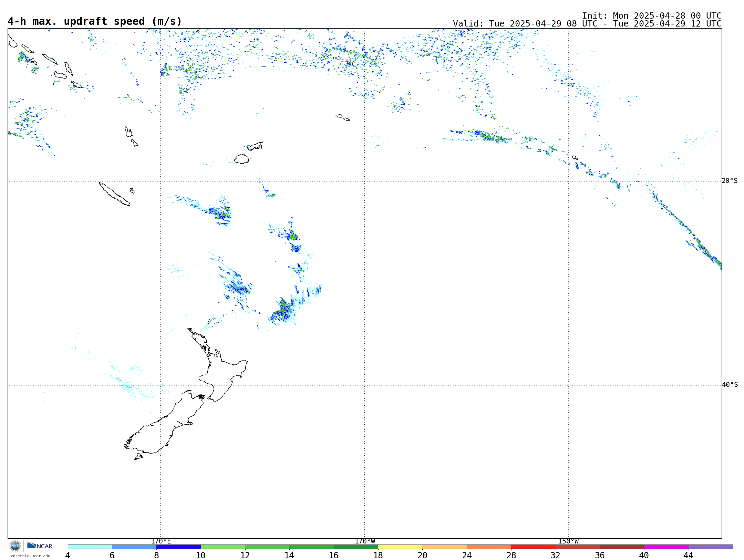Click the colorbar tick label 28
Viewport: 744px width, 560px height.
(x=511, y=555)
